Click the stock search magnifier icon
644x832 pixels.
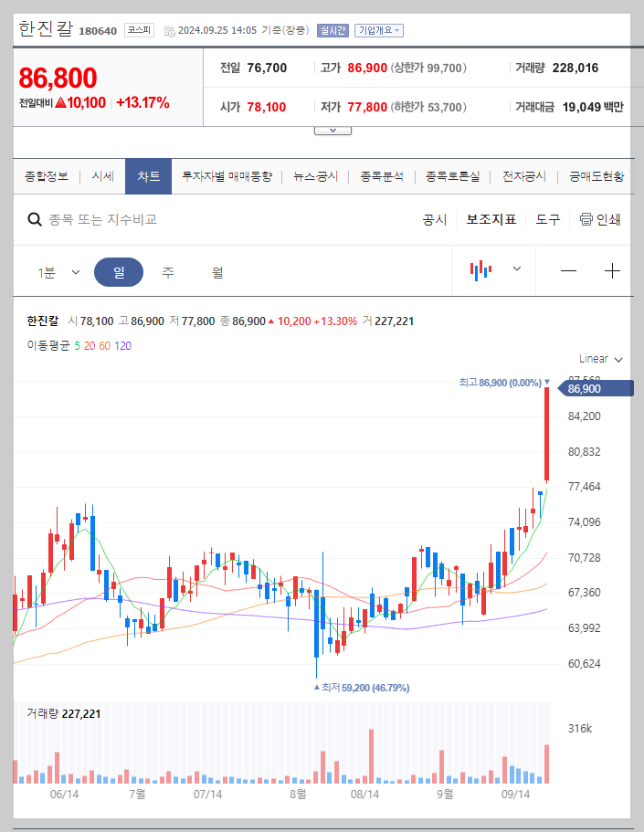point(35,219)
